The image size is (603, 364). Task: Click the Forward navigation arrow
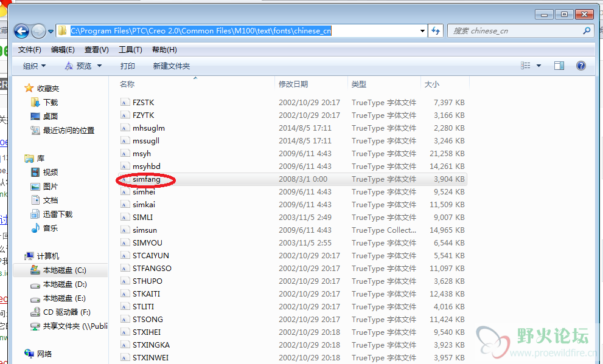[x=38, y=31]
